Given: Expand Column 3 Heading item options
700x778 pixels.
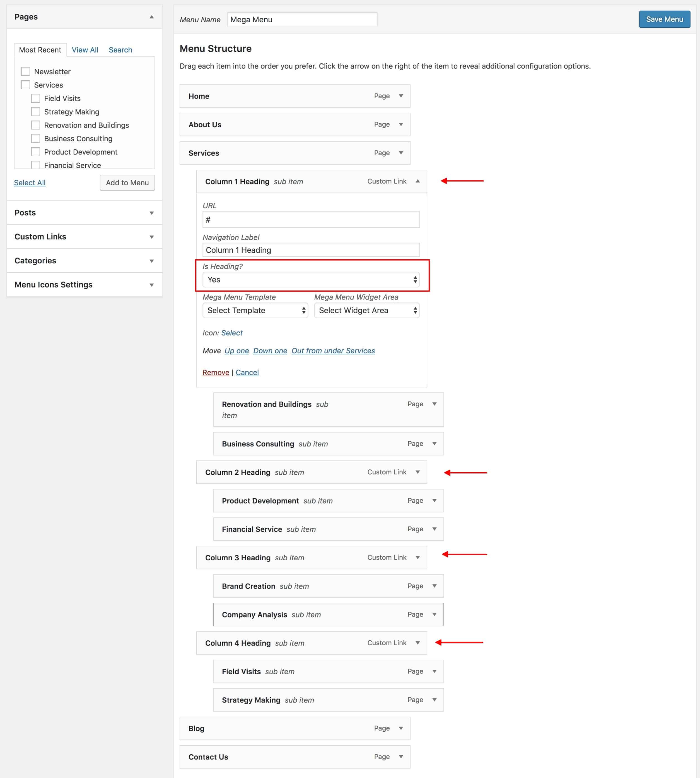Looking at the screenshot, I should click(x=418, y=558).
